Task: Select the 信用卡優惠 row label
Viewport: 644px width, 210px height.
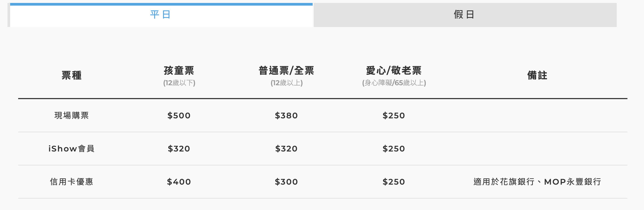Action: point(71,182)
